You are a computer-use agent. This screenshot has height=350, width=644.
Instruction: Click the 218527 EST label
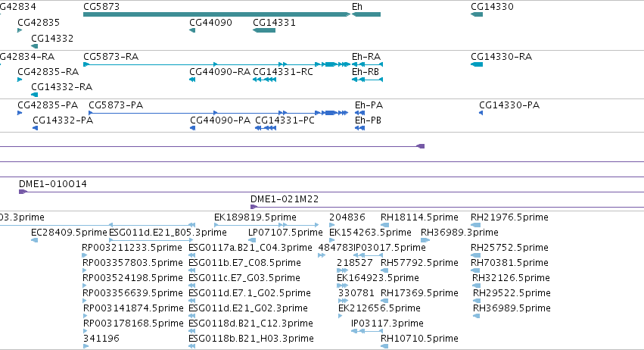(355, 263)
